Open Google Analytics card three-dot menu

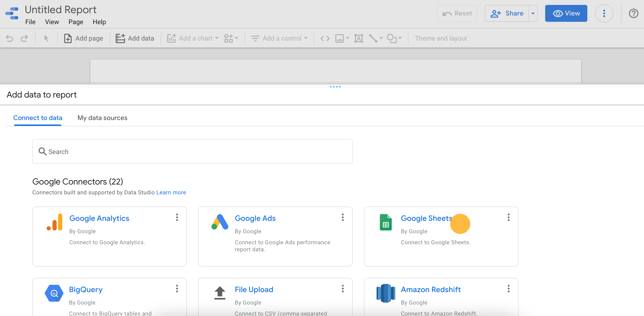[x=177, y=217]
